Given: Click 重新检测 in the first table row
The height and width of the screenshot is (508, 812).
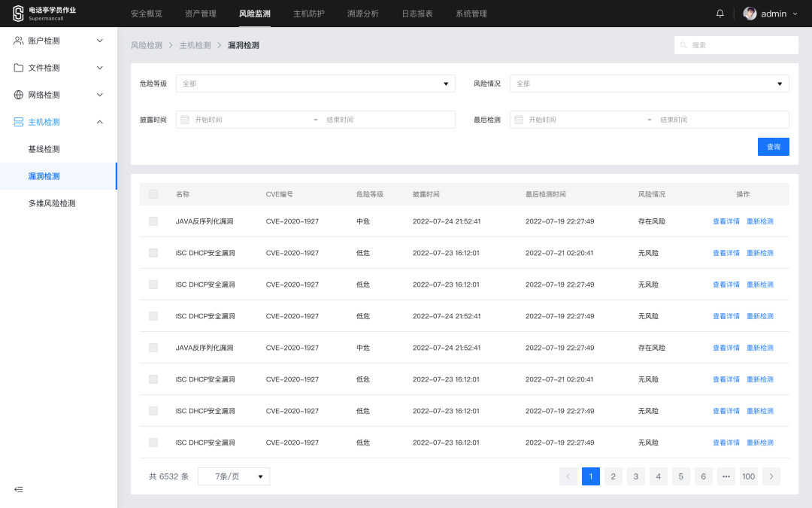Looking at the screenshot, I should [759, 221].
